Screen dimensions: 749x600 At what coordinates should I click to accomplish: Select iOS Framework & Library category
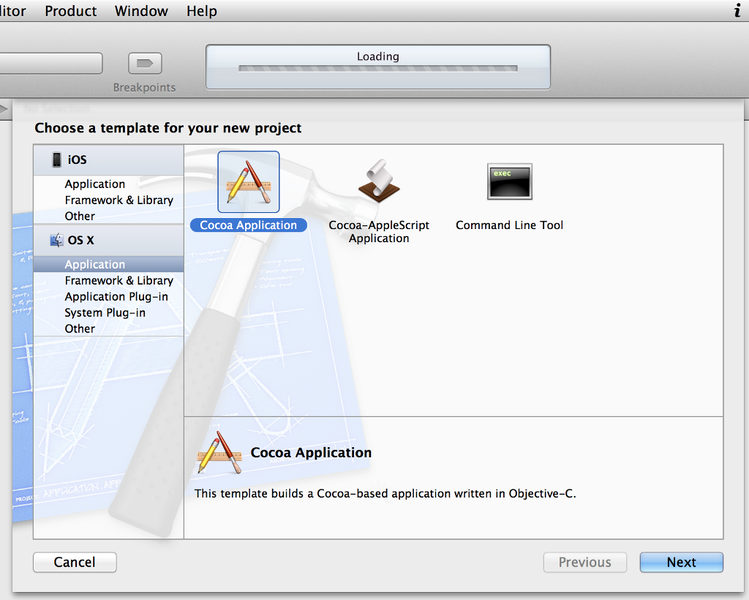(x=119, y=200)
